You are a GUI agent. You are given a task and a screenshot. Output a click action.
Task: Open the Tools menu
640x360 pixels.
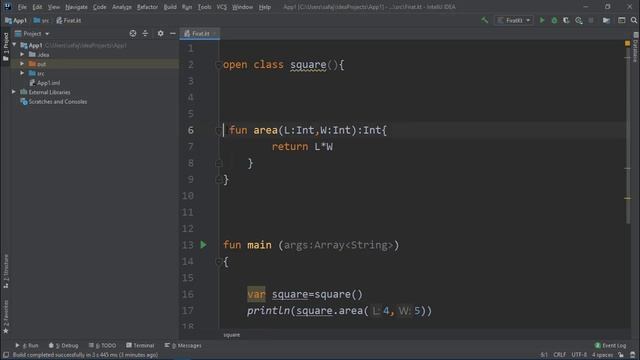204,7
